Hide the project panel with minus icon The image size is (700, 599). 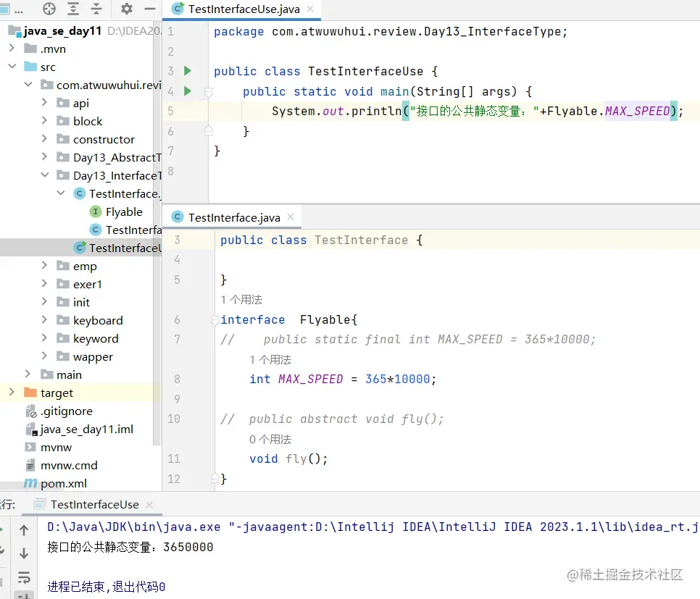(150, 9)
